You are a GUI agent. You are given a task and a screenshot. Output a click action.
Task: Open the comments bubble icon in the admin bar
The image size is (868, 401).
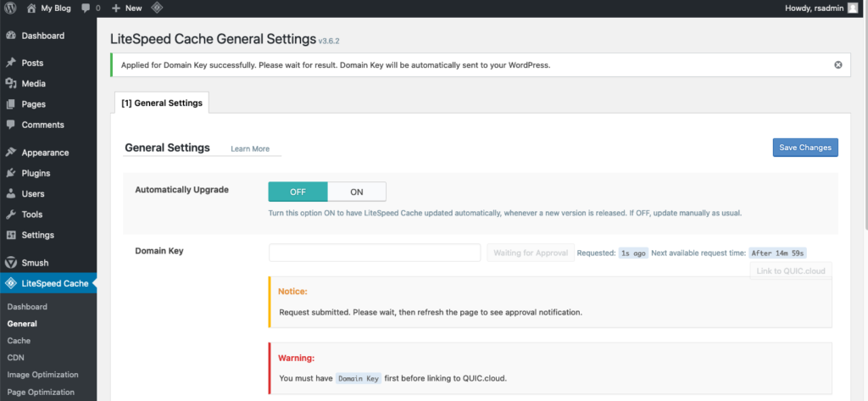[x=86, y=8]
